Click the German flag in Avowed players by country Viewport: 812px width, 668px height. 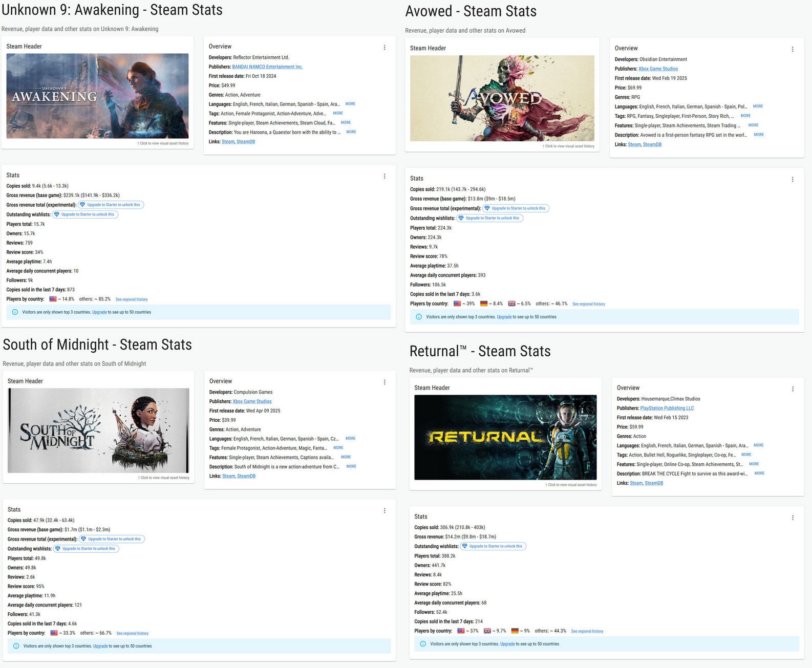pos(484,304)
